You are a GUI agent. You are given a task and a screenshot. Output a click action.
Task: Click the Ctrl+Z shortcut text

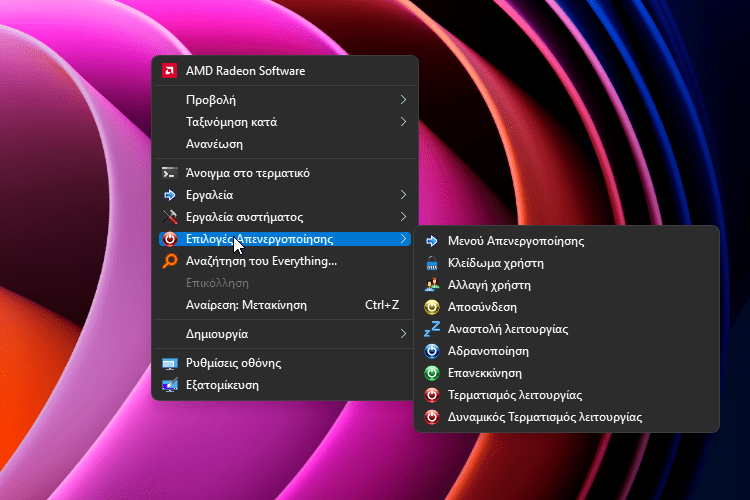point(382,305)
